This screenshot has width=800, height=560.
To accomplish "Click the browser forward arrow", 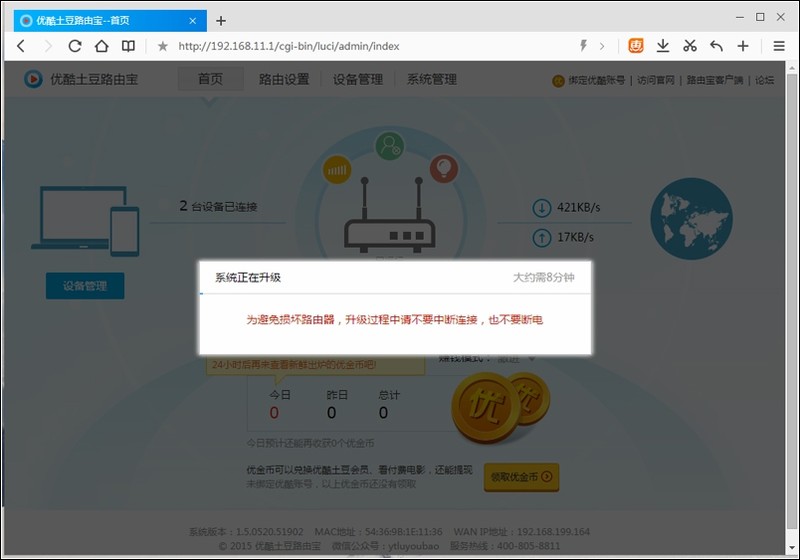I will (x=48, y=46).
